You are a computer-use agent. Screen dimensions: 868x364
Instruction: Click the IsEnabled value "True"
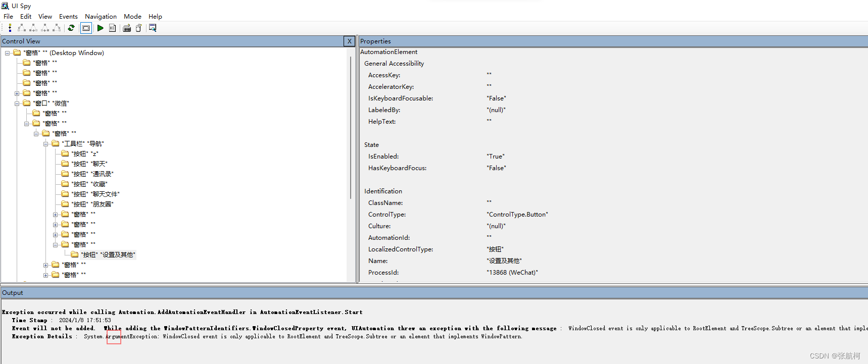[x=495, y=157]
